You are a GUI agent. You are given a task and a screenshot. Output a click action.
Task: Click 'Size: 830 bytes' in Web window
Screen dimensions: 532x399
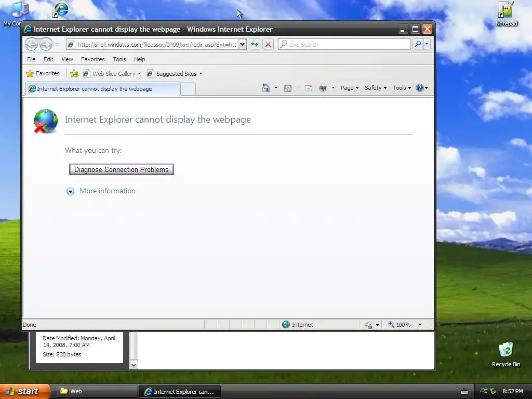pyautogui.click(x=62, y=354)
